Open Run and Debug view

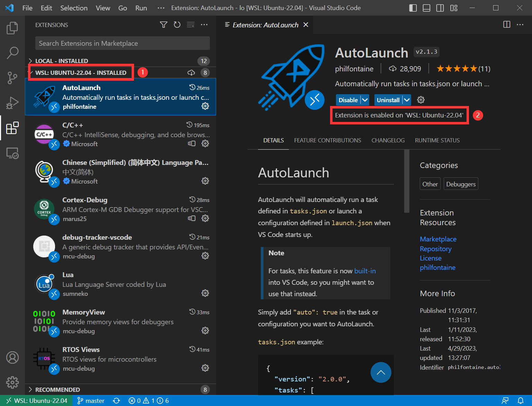[x=12, y=103]
